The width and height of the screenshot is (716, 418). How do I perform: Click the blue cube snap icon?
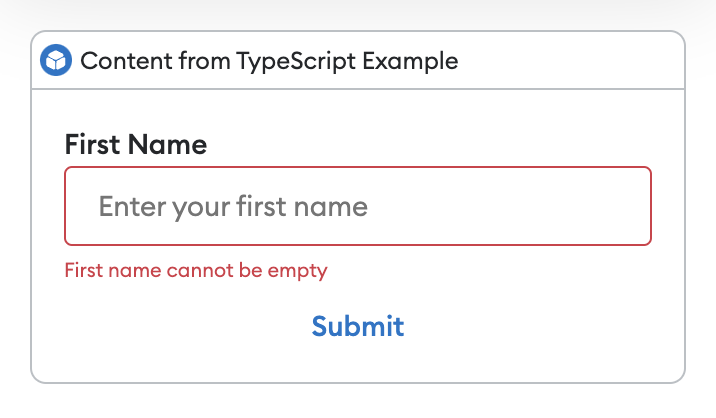click(x=56, y=61)
